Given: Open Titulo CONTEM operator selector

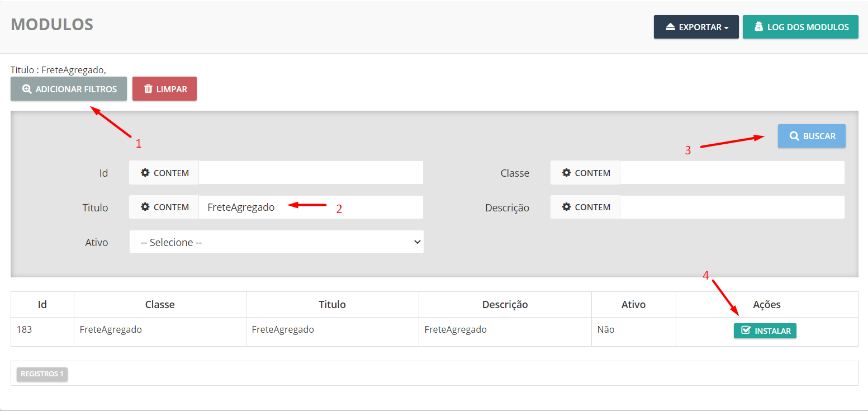Looking at the screenshot, I should 164,207.
